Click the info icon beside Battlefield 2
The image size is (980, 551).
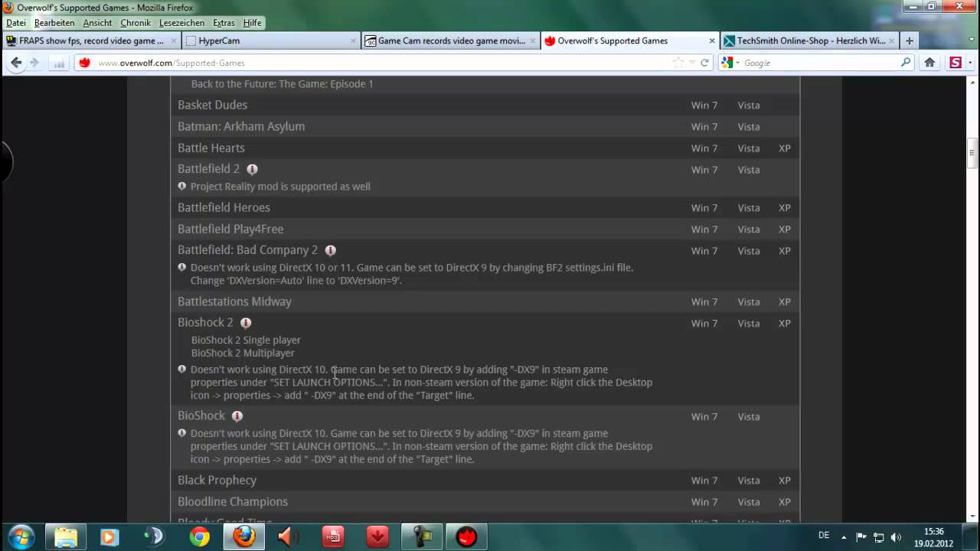(x=252, y=169)
